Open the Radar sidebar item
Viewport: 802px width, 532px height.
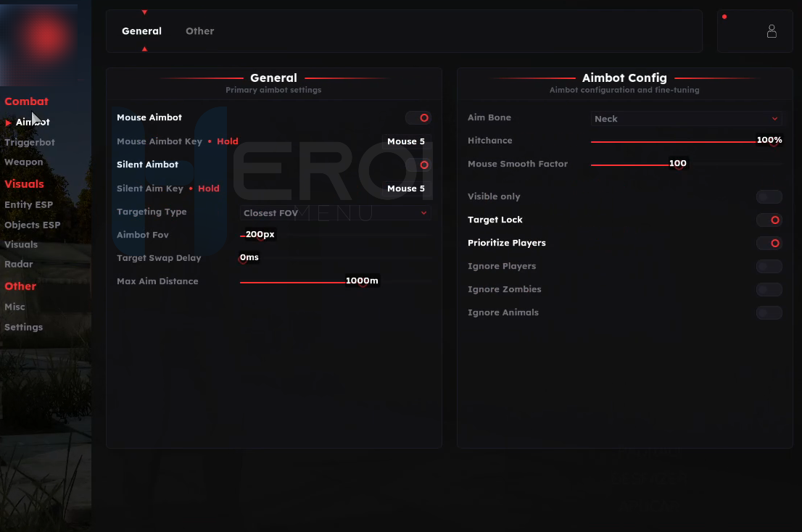tap(19, 264)
